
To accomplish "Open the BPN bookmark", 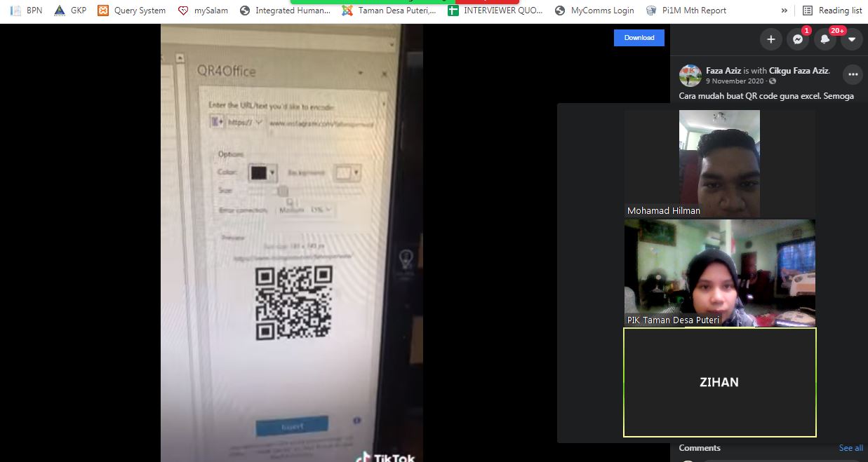I will click(26, 11).
